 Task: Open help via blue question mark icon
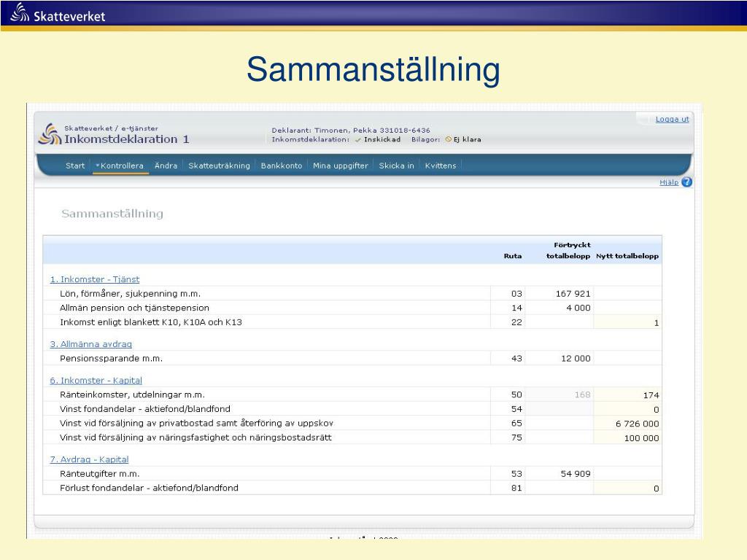point(686,182)
